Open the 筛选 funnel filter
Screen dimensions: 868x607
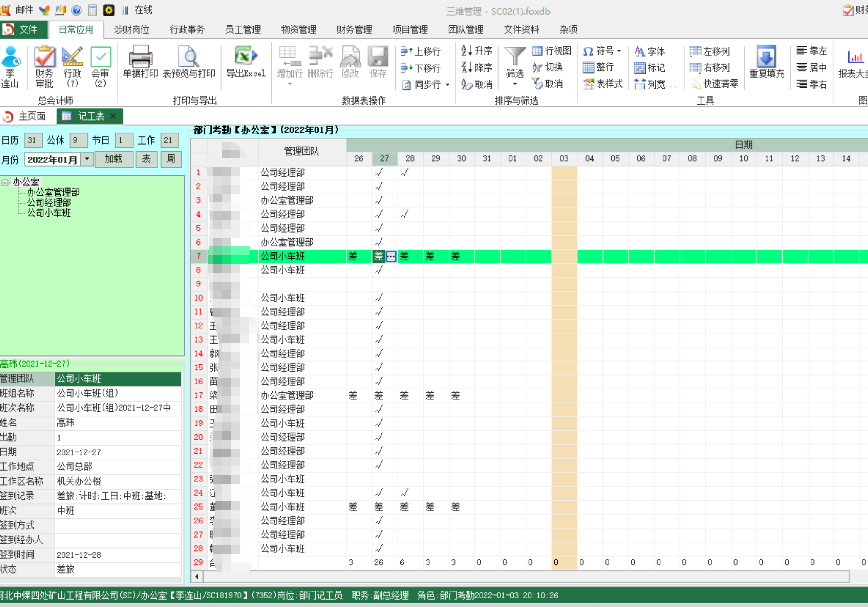514,57
